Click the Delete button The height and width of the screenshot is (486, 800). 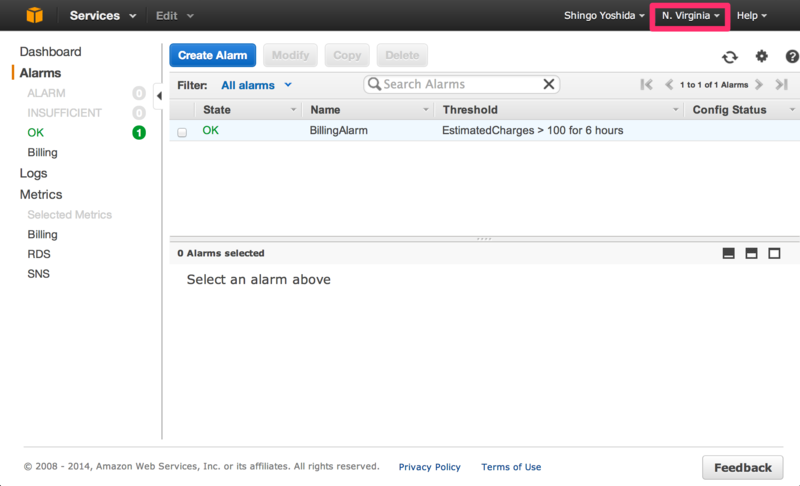[402, 55]
